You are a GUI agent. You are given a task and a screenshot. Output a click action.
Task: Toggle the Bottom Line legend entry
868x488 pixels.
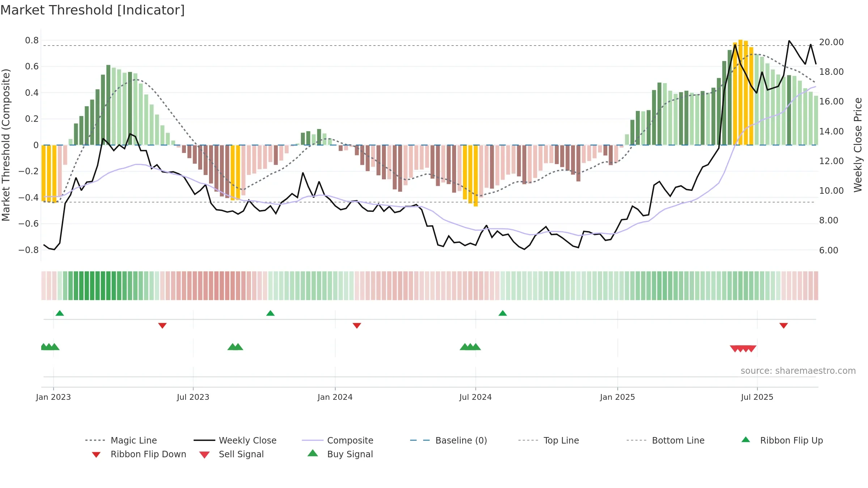coord(665,440)
